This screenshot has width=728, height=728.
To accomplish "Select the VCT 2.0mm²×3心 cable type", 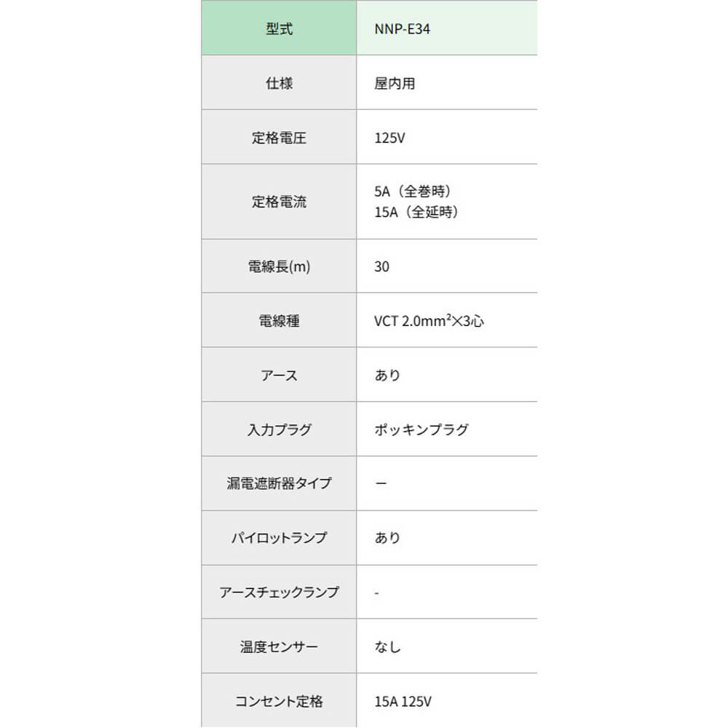I will pos(429,320).
